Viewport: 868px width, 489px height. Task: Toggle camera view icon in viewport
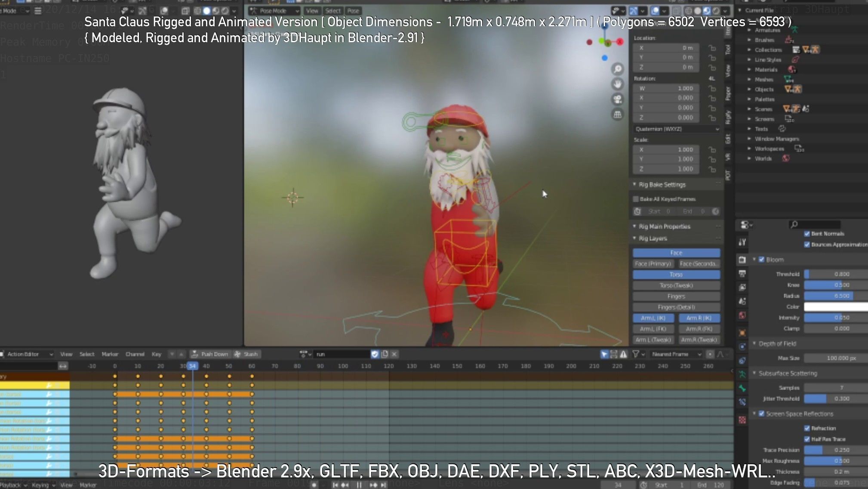(618, 99)
